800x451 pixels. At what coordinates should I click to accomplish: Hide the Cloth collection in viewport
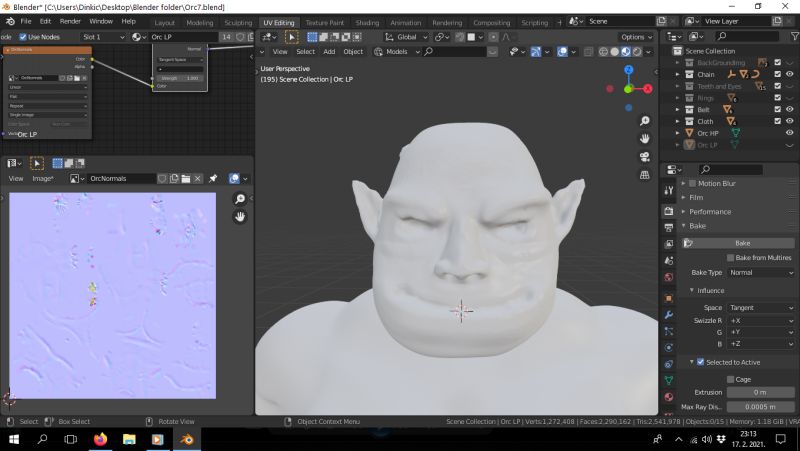click(790, 121)
